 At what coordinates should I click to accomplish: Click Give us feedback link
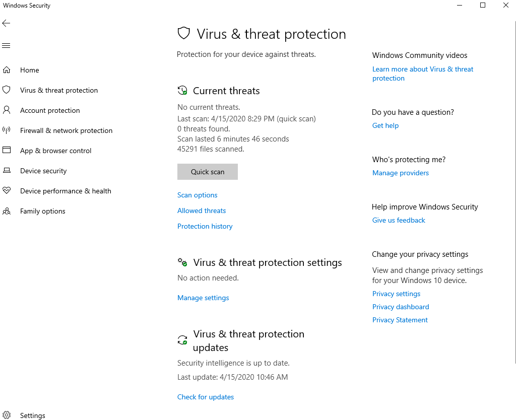[x=399, y=220]
